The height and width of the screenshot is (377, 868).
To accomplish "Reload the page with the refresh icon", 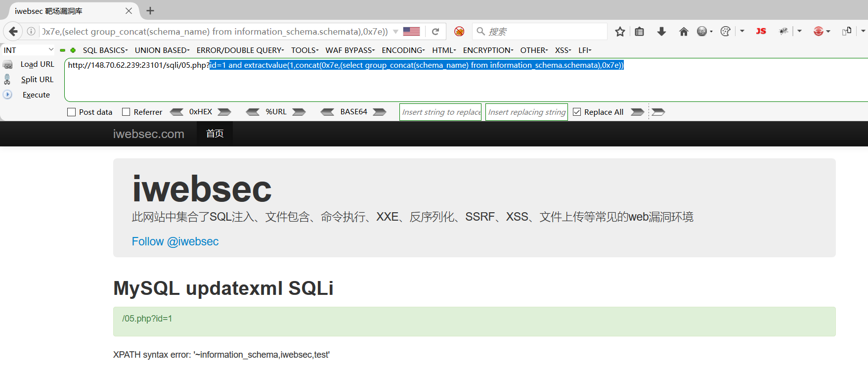I will click(435, 32).
